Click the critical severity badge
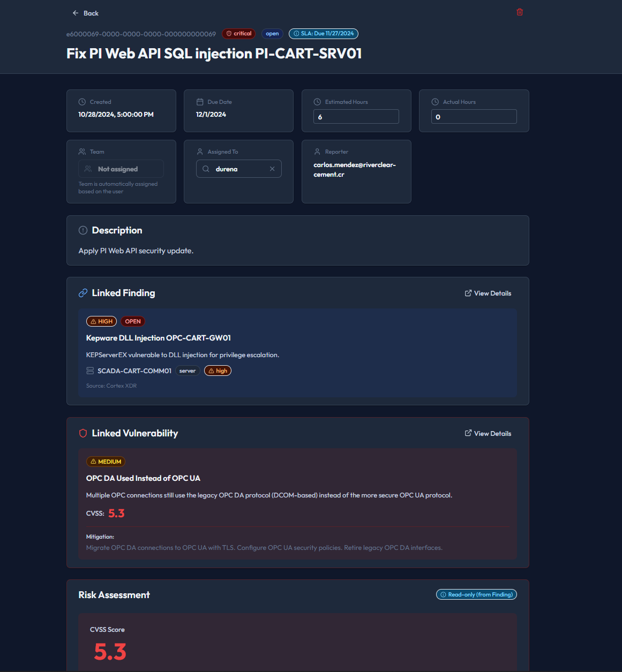Viewport: 622px width, 672px height. click(x=238, y=34)
